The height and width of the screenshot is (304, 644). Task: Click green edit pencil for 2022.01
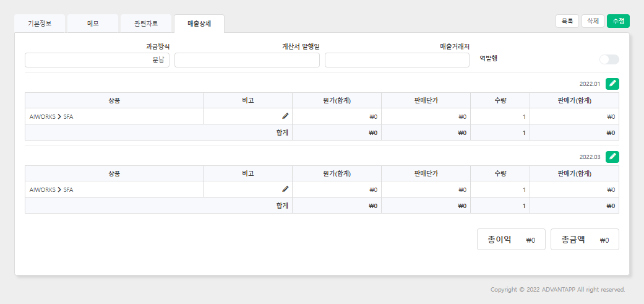tap(612, 84)
